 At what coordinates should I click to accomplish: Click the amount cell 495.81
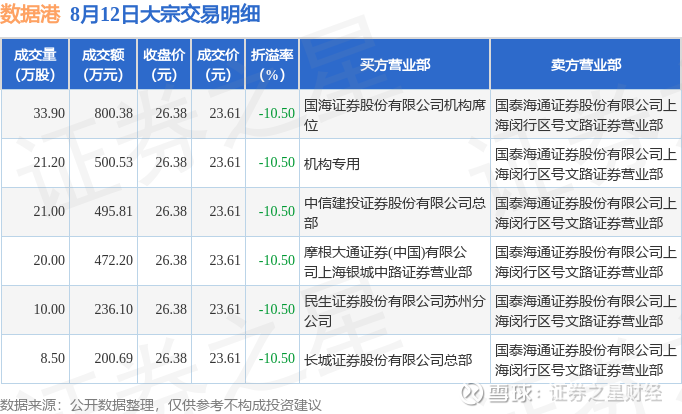(114, 212)
